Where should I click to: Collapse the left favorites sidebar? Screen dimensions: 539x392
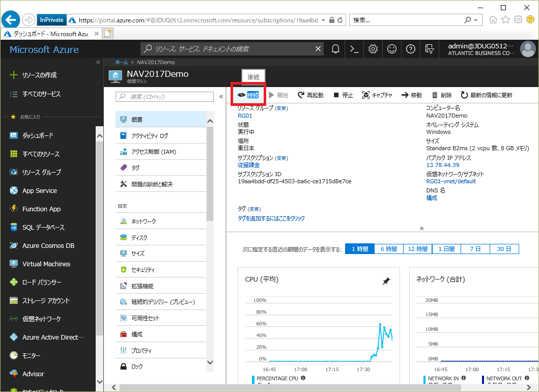pos(98,62)
